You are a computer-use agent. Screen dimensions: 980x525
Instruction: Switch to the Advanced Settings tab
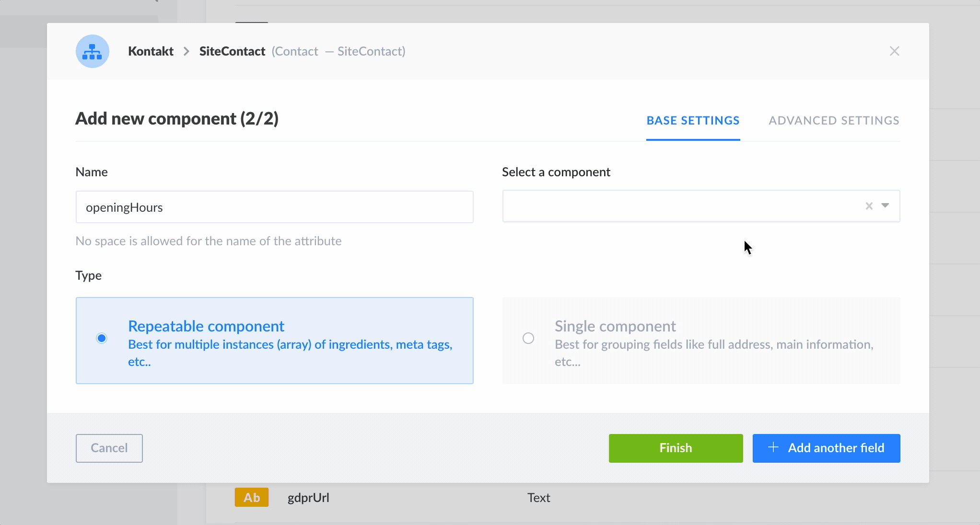(834, 120)
